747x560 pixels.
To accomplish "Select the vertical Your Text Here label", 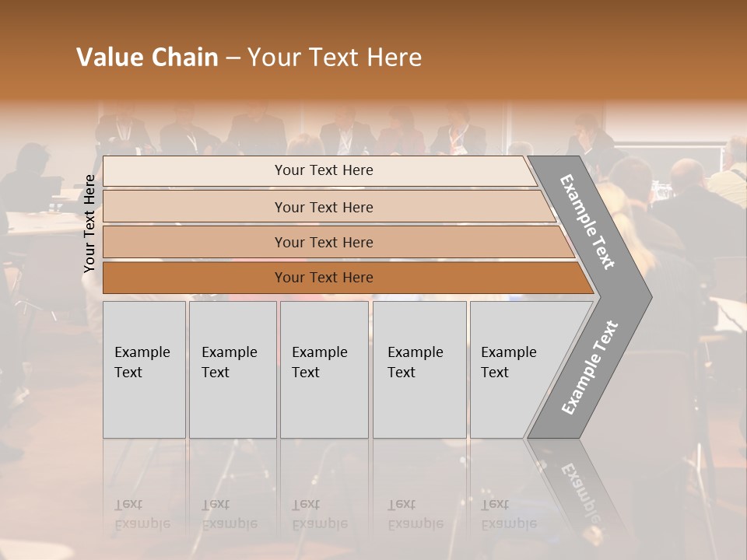I will pyautogui.click(x=89, y=223).
